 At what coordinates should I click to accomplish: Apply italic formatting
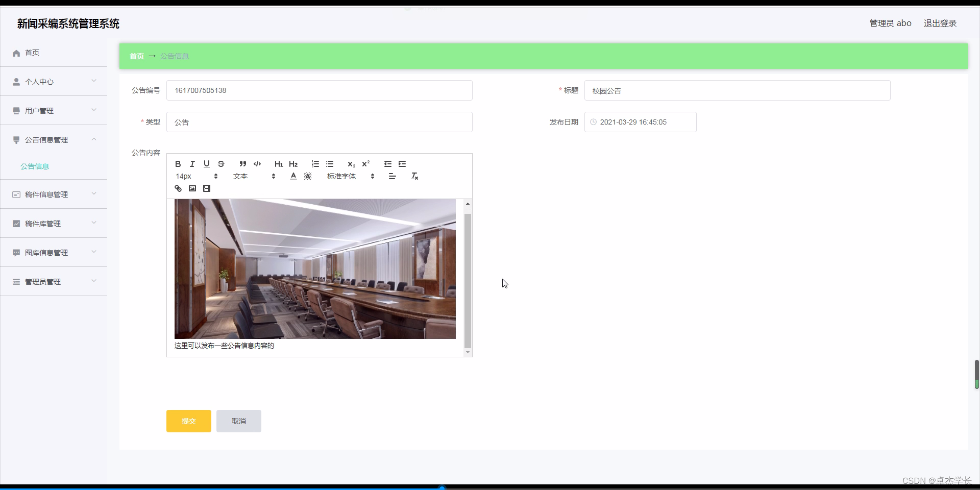tap(192, 164)
